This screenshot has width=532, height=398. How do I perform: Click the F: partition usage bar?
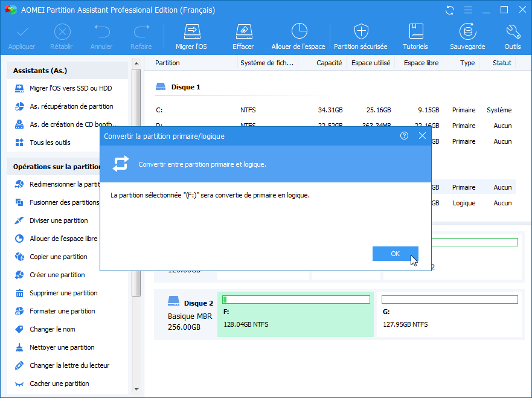click(296, 300)
